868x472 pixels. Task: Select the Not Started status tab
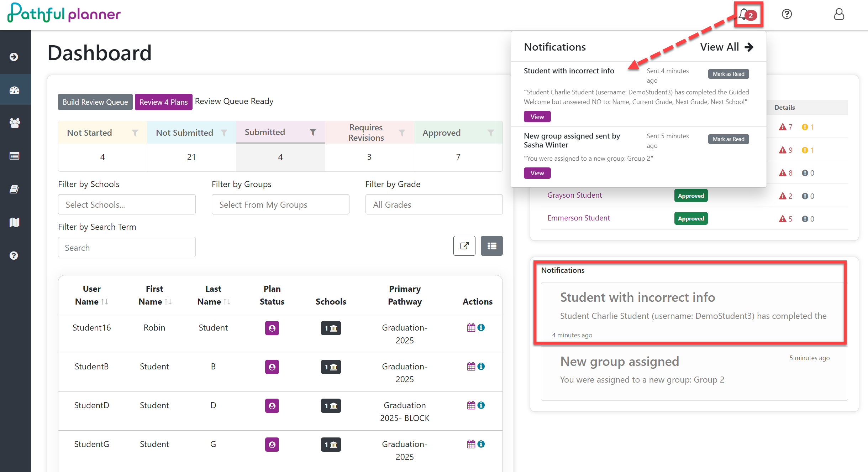point(102,133)
